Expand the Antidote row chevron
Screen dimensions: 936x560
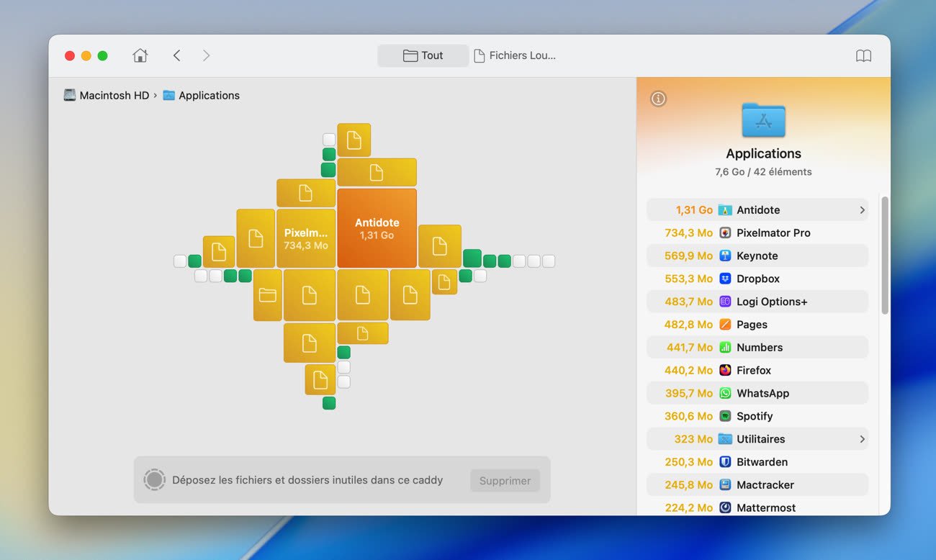click(x=862, y=210)
